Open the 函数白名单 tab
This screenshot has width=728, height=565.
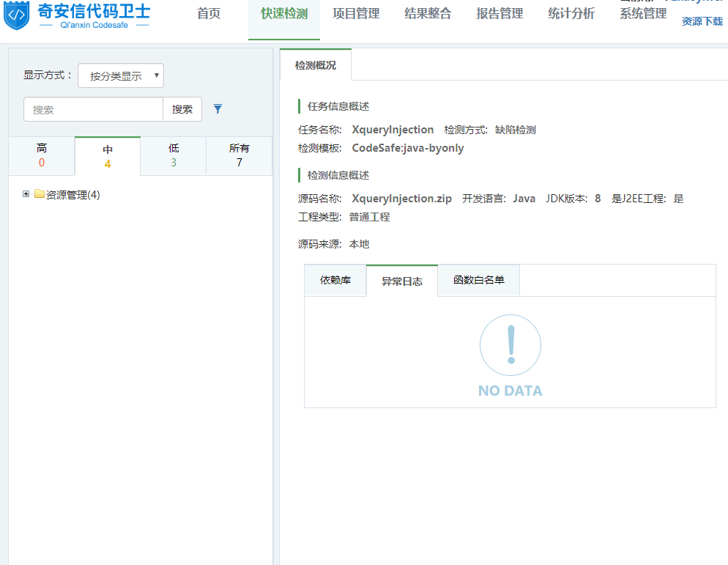pyautogui.click(x=479, y=280)
